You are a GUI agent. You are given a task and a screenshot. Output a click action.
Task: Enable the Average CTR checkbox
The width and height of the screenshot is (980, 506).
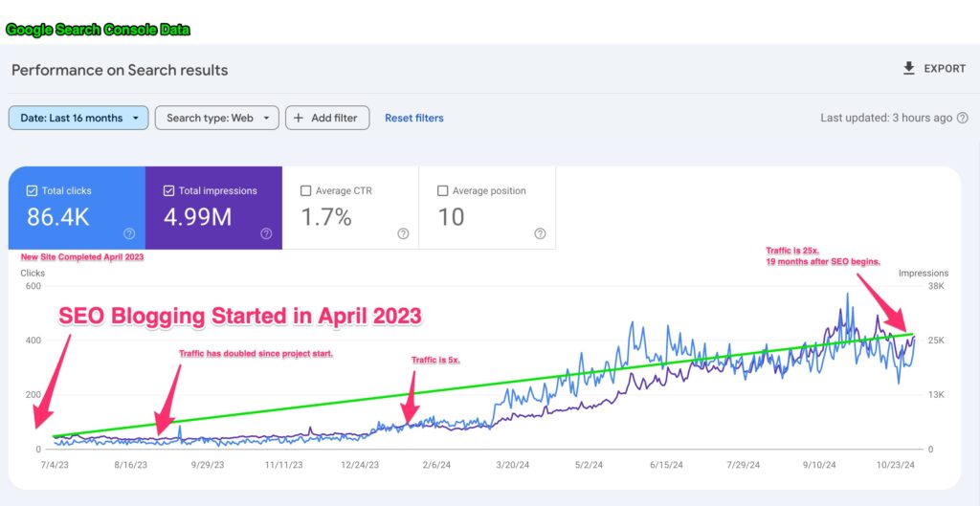pos(305,191)
